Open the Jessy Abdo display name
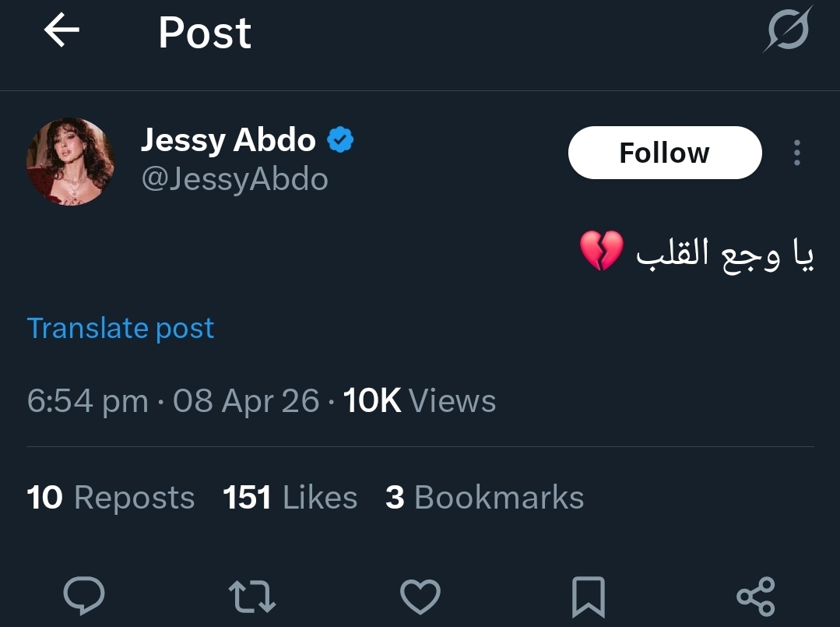840x627 pixels. tap(228, 140)
